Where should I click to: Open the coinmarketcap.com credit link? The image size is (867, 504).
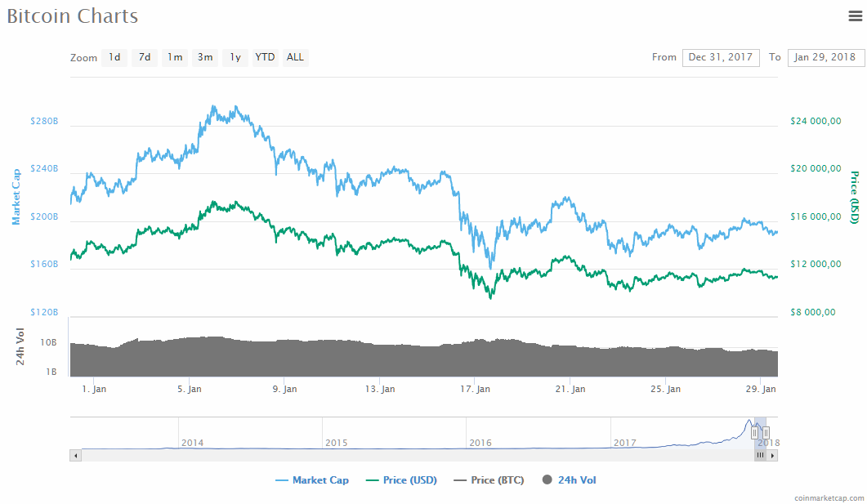point(829,498)
